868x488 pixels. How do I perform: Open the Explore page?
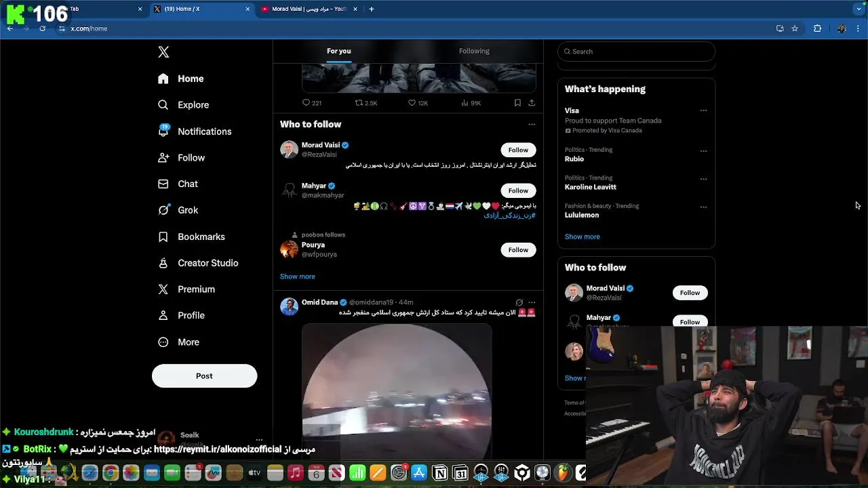click(183, 105)
